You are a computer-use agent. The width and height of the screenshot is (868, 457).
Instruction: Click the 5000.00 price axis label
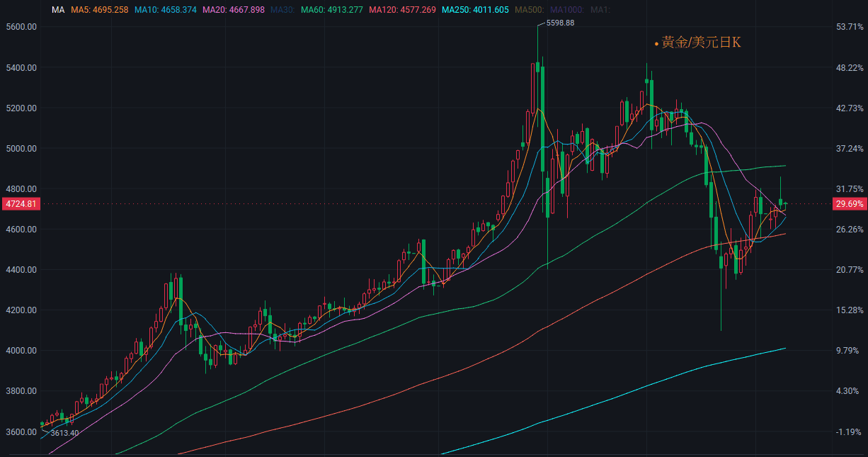coord(21,149)
